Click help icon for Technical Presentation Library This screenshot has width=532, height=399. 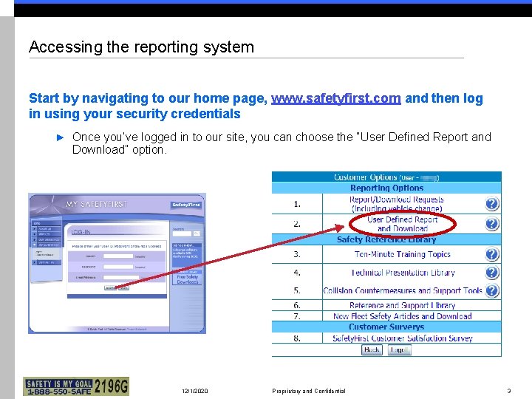pyautogui.click(x=492, y=273)
